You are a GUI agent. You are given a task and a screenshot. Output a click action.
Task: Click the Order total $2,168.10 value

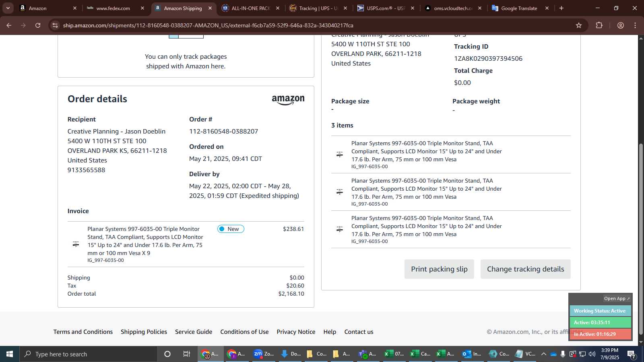[x=291, y=294]
